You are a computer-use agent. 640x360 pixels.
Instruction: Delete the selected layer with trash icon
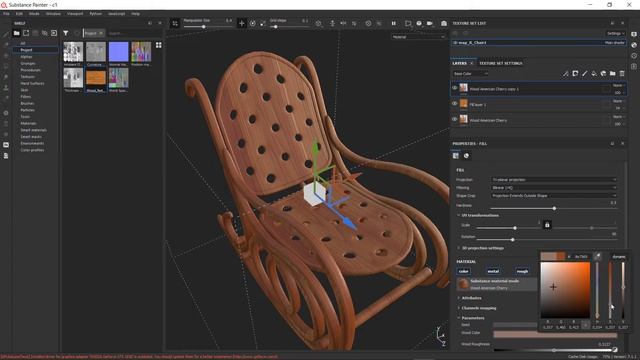pyautogui.click(x=622, y=73)
